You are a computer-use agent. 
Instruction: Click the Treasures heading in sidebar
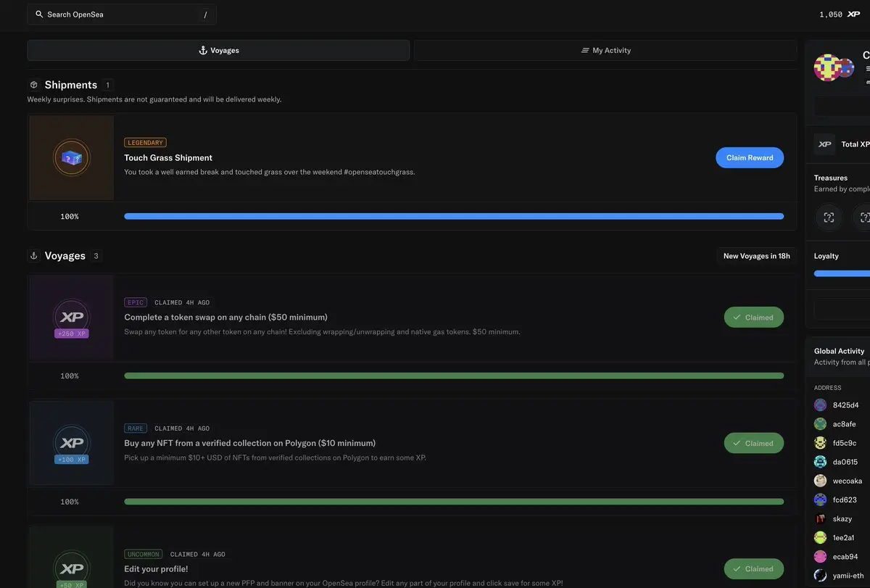pos(831,178)
